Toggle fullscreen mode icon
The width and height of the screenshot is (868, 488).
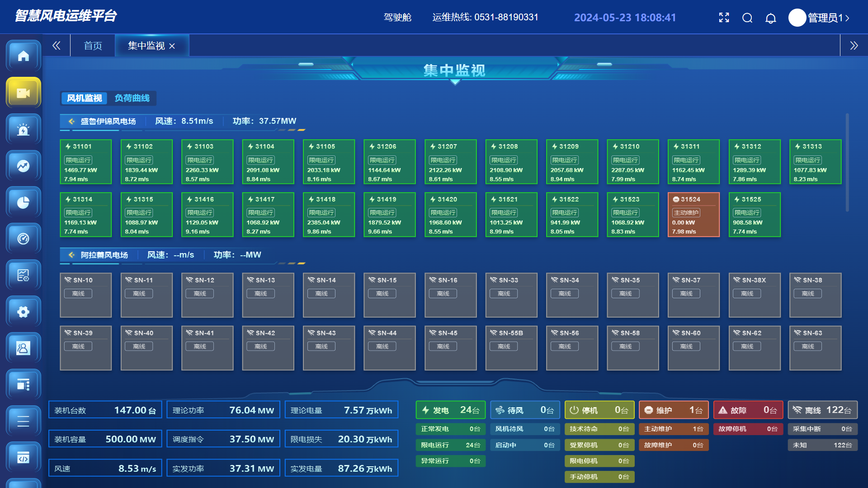pos(724,18)
